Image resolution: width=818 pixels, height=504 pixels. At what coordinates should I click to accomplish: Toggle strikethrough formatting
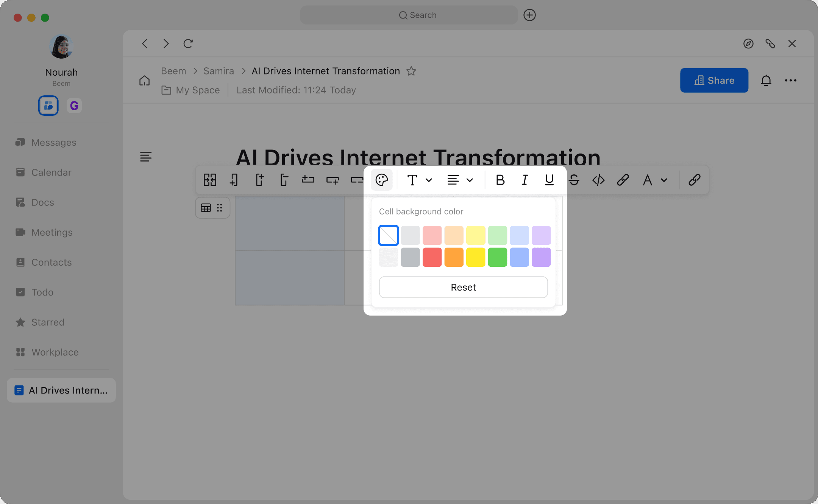574,180
